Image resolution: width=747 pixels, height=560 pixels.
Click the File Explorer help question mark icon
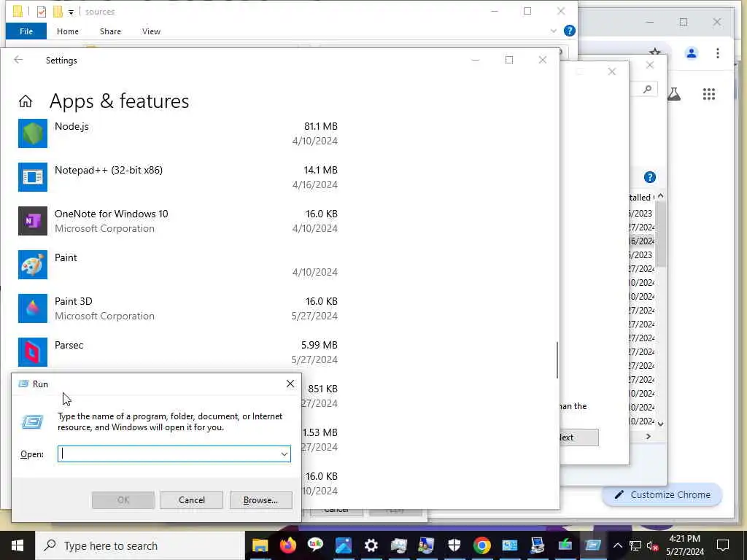pyautogui.click(x=569, y=31)
